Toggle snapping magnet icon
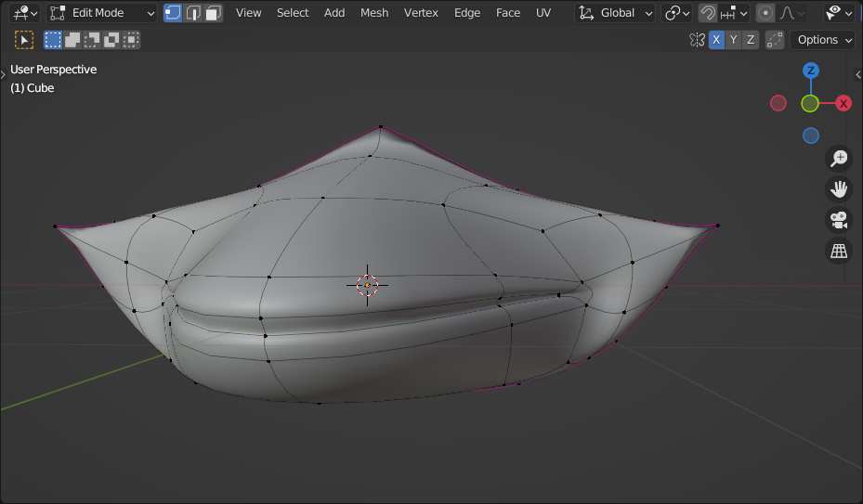Screen dimensions: 863x504 (x=707, y=13)
